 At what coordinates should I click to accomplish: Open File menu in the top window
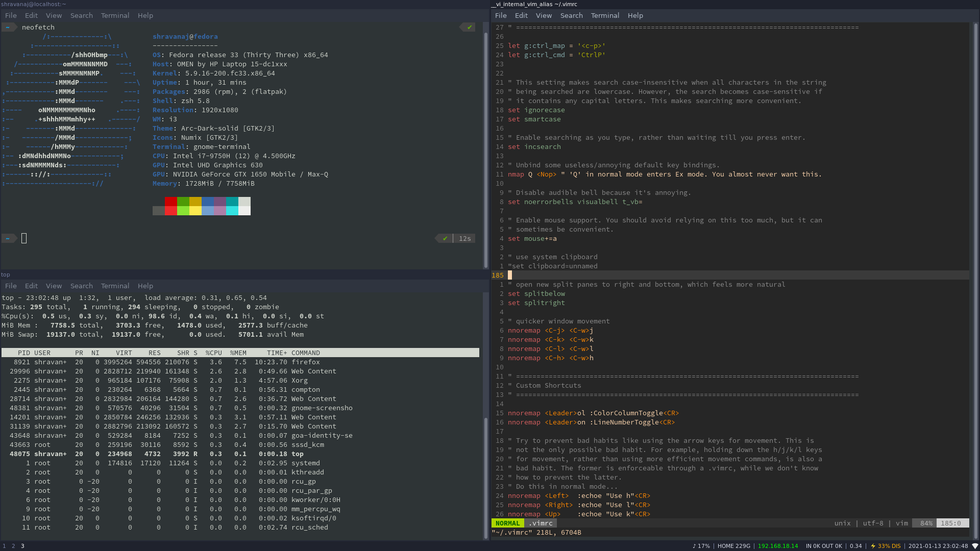click(x=11, y=286)
